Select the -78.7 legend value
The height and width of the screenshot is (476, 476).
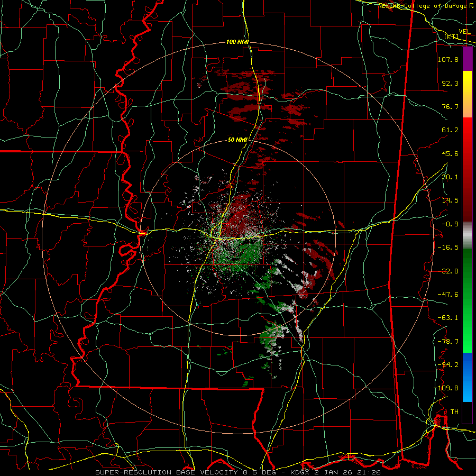point(448,342)
